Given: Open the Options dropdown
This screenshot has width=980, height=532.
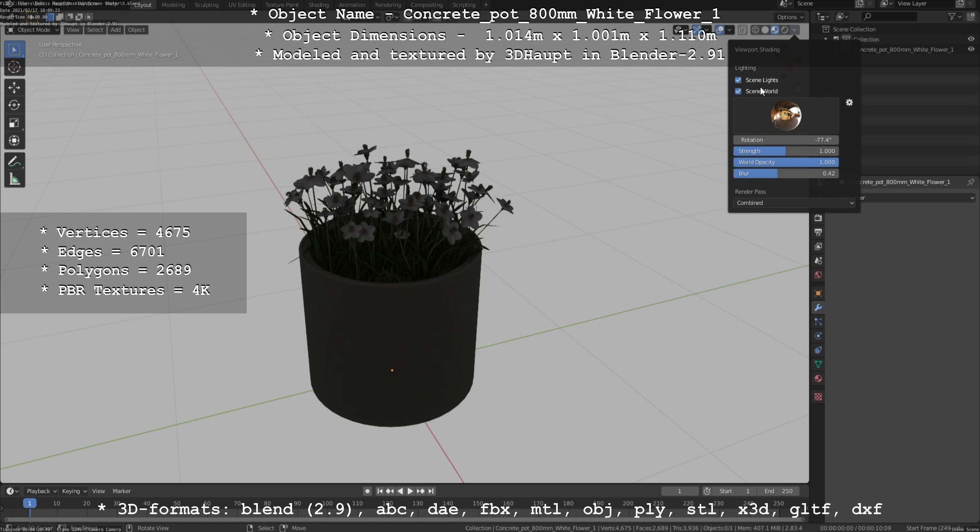Looking at the screenshot, I should coord(790,17).
